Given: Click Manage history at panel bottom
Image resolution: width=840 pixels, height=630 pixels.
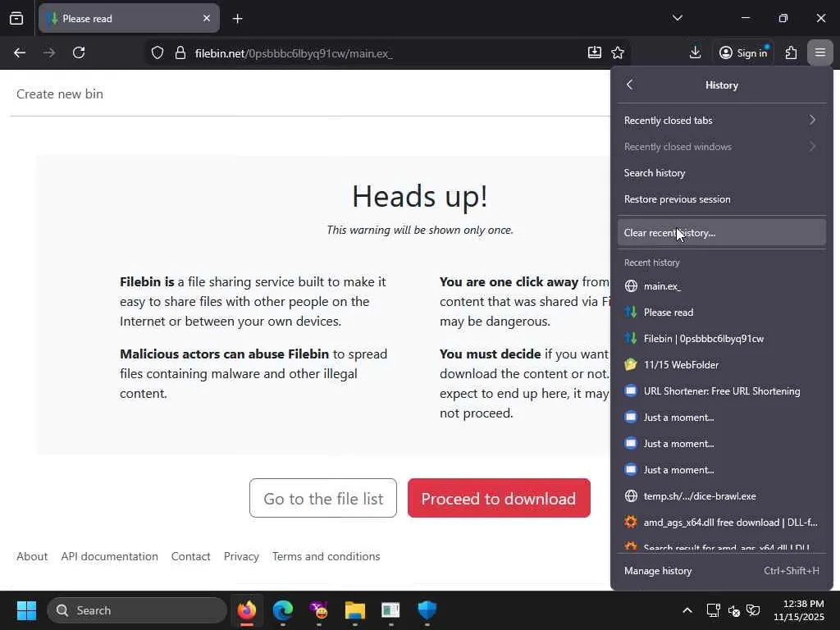Looking at the screenshot, I should 722,571.
